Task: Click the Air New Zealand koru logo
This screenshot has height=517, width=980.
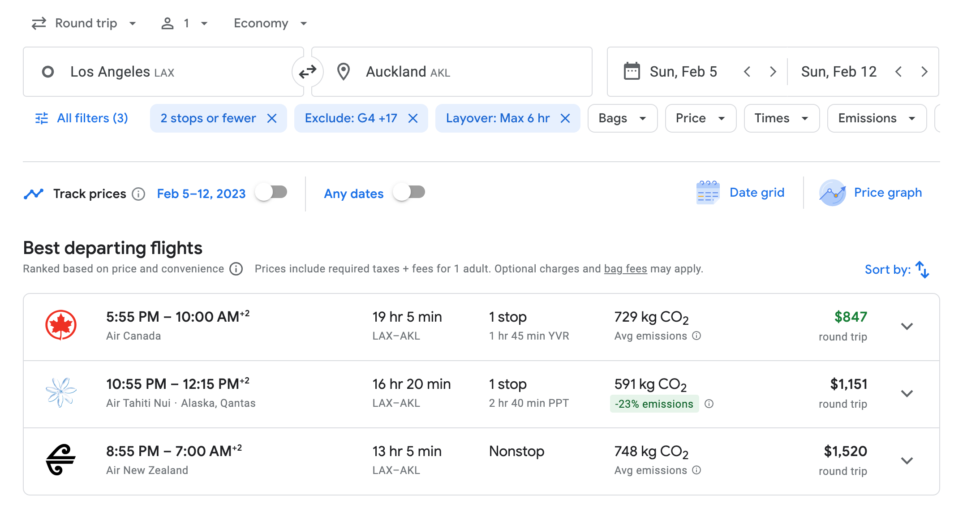Action: [61, 460]
